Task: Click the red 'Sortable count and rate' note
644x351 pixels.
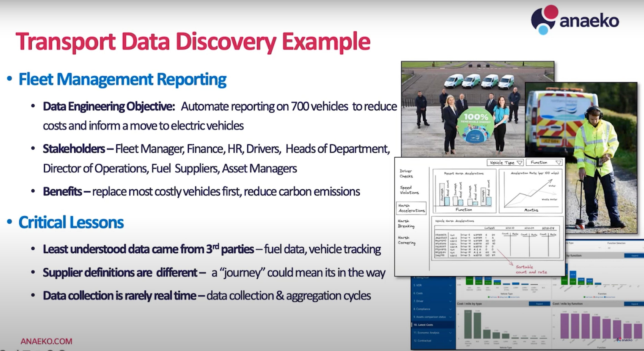Action: (531, 269)
